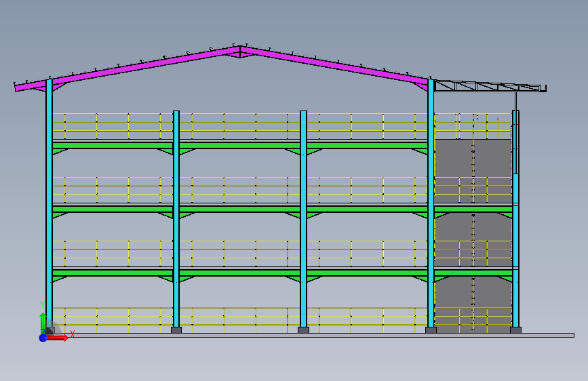
Task: Select the top-floor yellow handrail in the first bay
Action: point(113,126)
